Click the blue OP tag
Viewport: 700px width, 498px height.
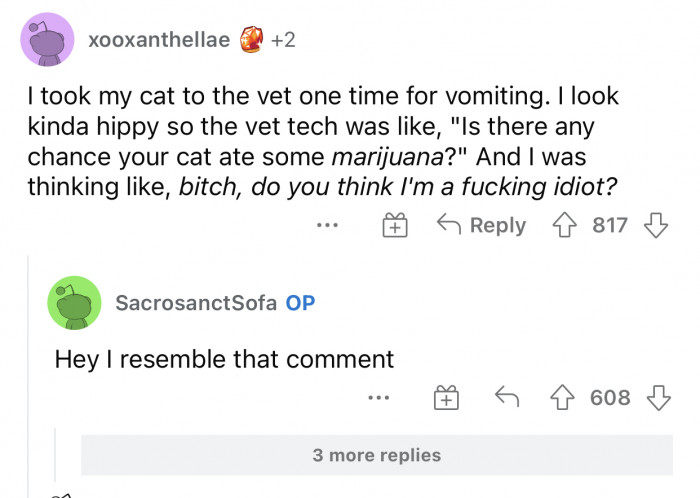pyautogui.click(x=300, y=302)
